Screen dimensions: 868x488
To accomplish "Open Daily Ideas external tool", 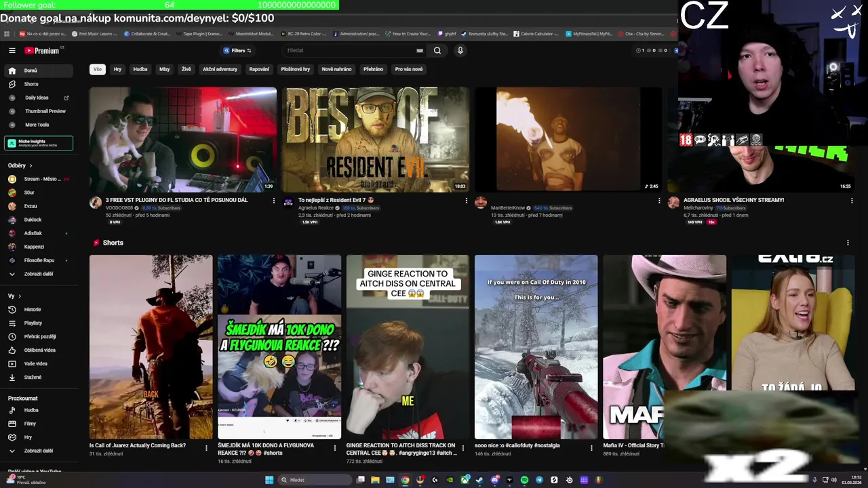I will pyautogui.click(x=39, y=98).
